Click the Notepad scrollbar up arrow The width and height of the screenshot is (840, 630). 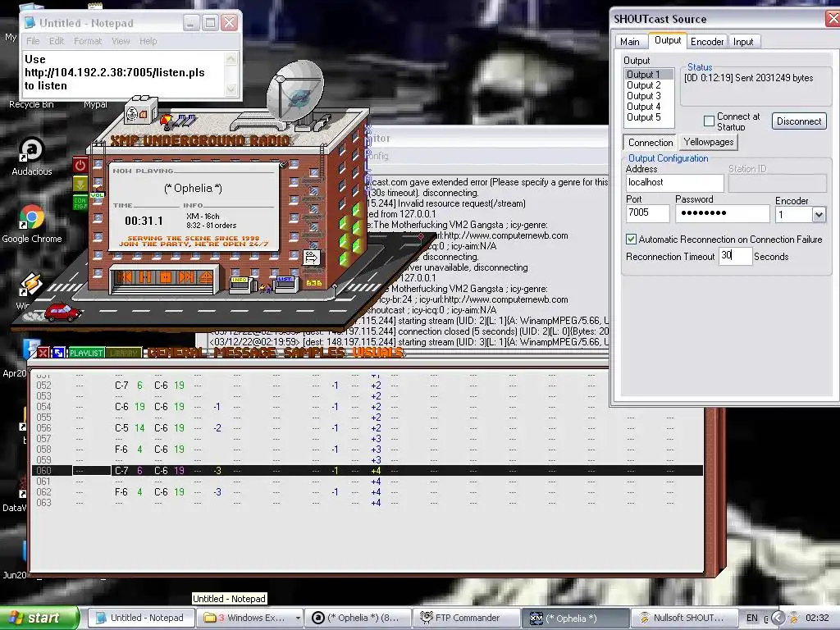pyautogui.click(x=231, y=58)
